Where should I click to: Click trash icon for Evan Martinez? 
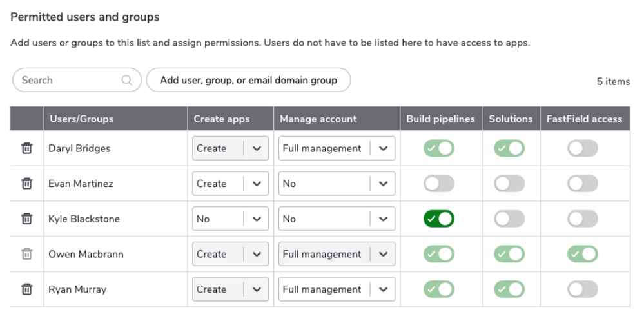click(27, 184)
